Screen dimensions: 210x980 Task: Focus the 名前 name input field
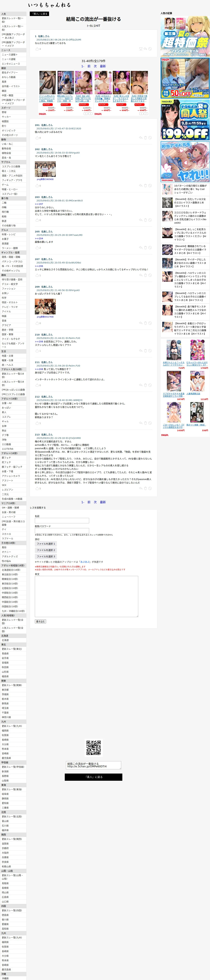tap(62, 520)
